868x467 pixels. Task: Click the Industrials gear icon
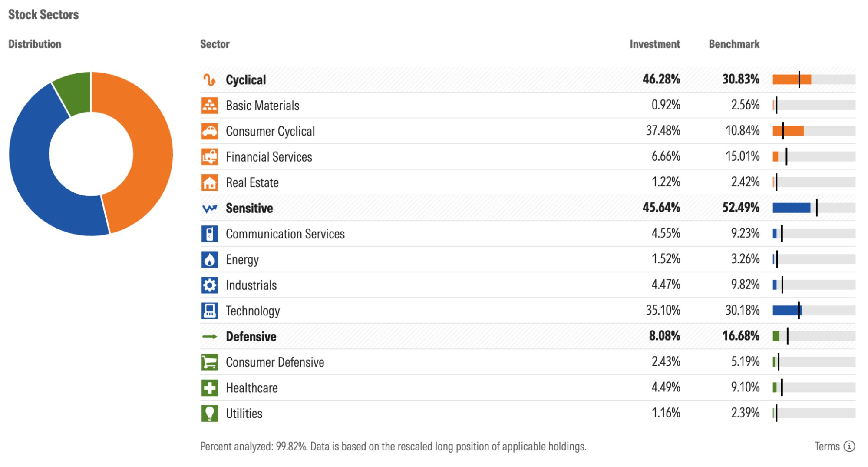210,285
